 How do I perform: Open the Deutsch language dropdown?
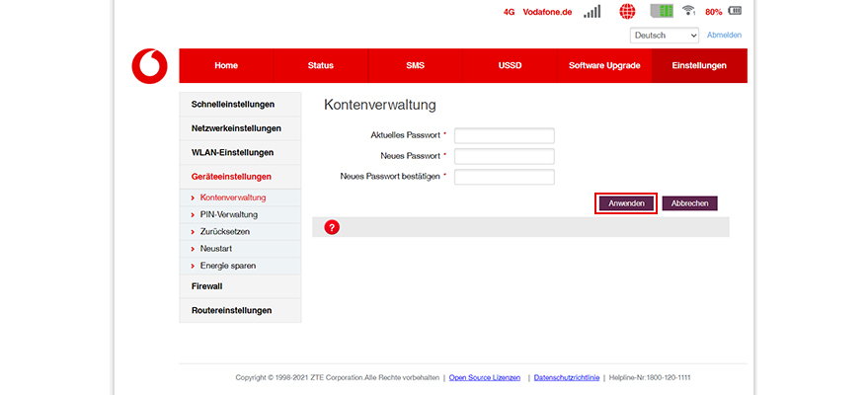[665, 36]
